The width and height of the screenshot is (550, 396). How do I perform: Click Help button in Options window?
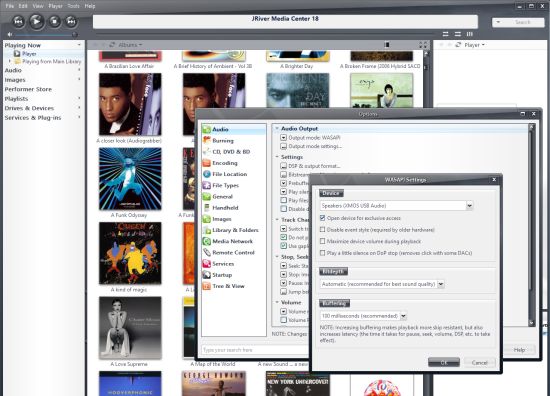(x=519, y=350)
